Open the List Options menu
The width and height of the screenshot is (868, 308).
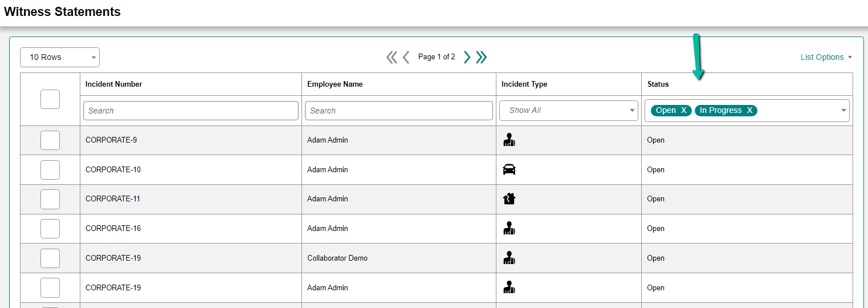(x=826, y=57)
